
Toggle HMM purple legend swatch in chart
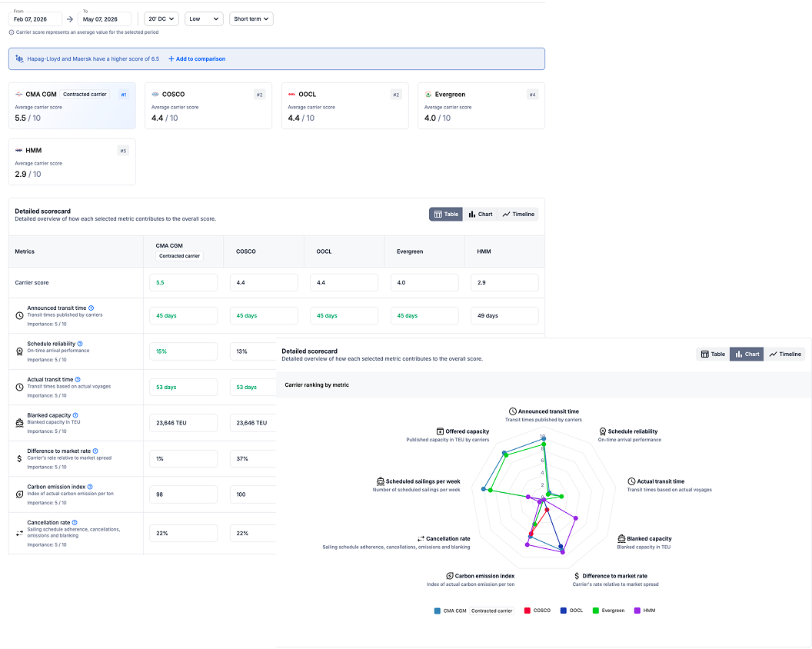[x=637, y=611]
